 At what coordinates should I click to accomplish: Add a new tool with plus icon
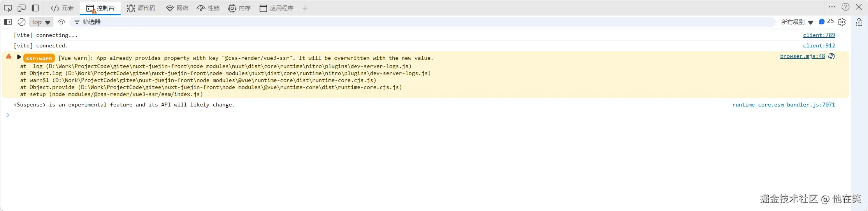[305, 8]
